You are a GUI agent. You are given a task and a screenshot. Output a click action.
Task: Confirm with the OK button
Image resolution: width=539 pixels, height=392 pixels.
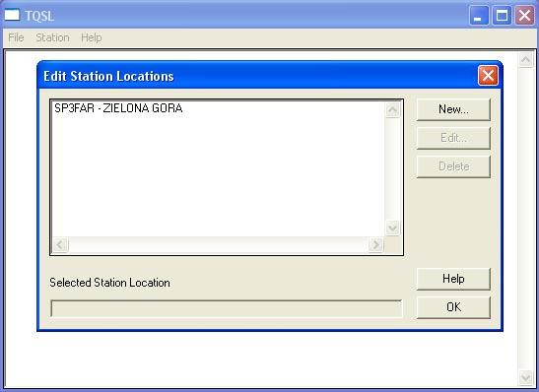pyautogui.click(x=453, y=307)
